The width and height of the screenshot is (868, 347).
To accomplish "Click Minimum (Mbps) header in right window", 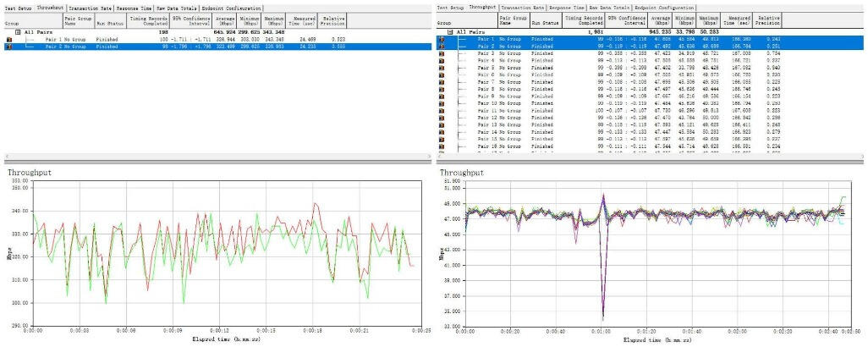I will click(x=685, y=21).
